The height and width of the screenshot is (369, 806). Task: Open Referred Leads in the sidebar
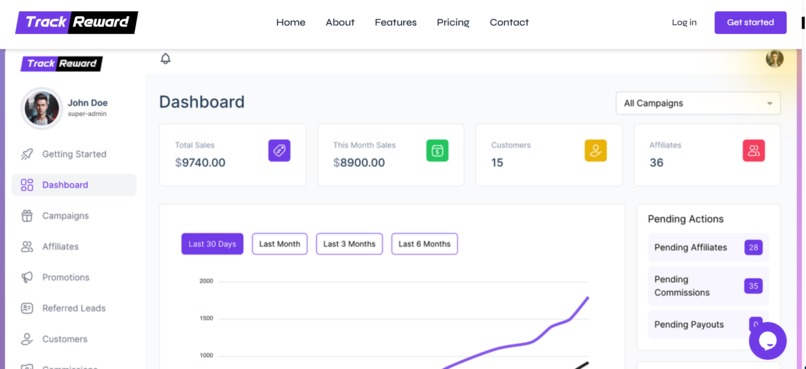tap(74, 308)
